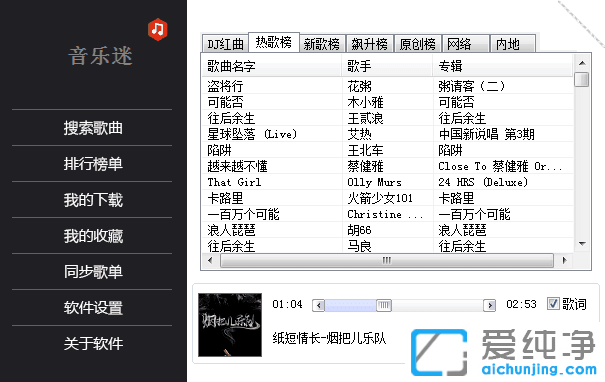The image size is (605, 382).
Task: Click singer 胡66
Action: pos(359,230)
